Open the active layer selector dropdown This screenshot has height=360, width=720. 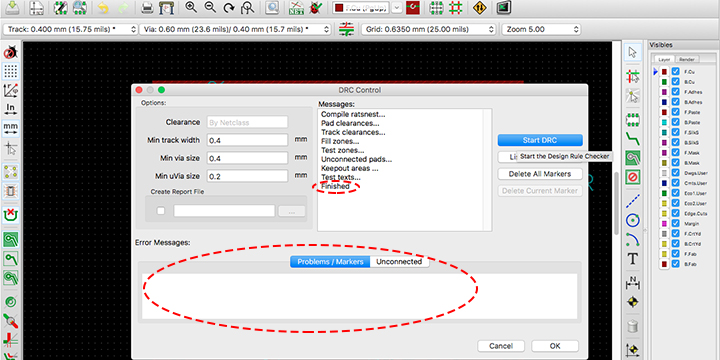point(396,8)
